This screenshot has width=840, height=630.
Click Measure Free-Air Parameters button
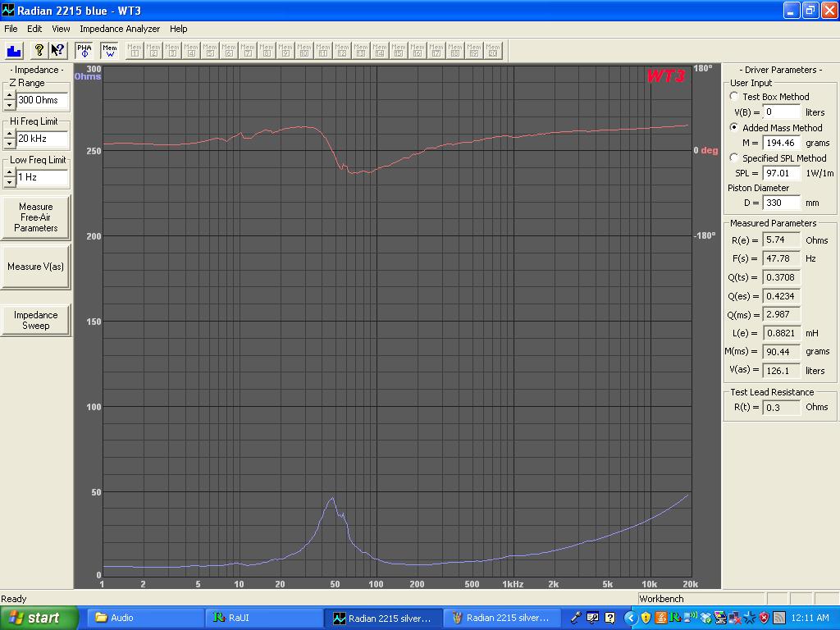[35, 217]
